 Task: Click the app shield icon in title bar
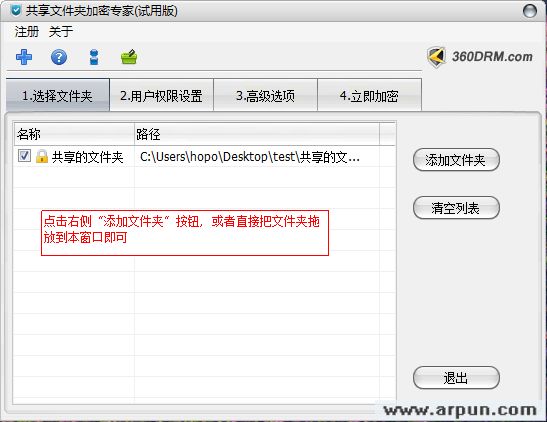click(x=15, y=10)
